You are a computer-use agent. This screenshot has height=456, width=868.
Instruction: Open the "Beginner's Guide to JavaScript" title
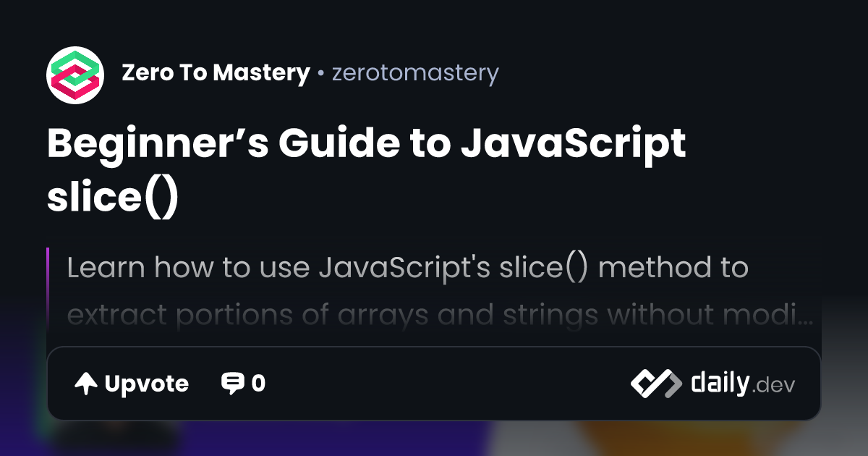tap(366, 145)
